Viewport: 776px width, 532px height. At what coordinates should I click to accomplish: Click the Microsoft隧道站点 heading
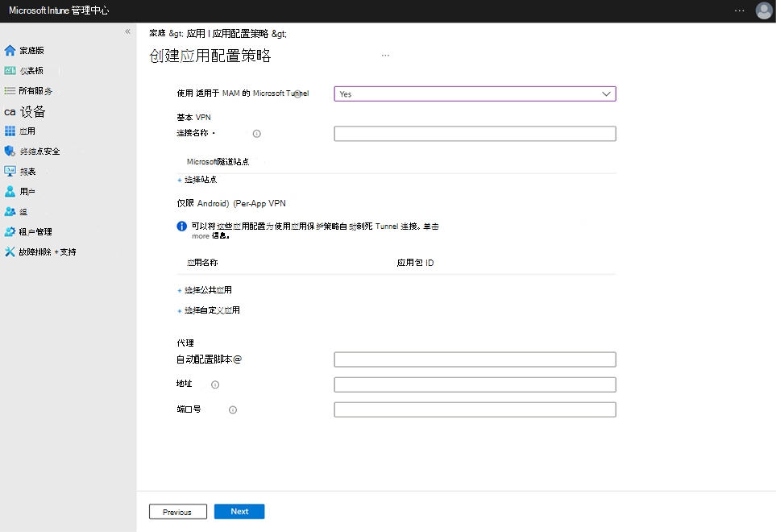tap(218, 162)
